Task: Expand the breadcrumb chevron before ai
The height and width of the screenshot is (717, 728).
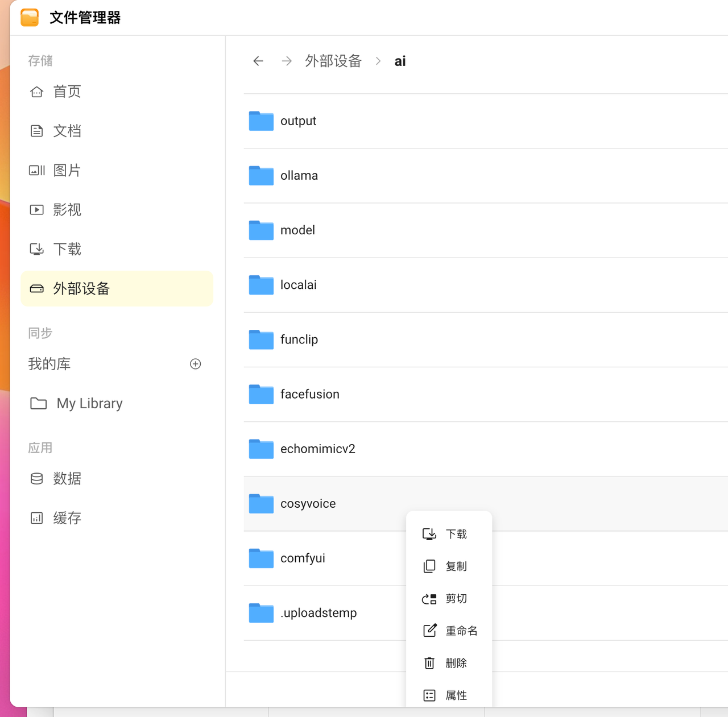Action: point(378,61)
